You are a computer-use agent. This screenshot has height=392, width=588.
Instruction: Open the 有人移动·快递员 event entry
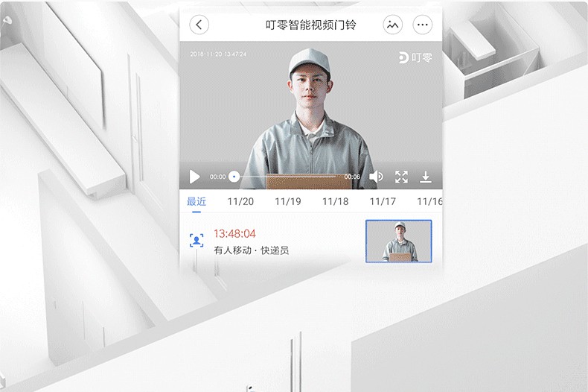[x=251, y=250]
